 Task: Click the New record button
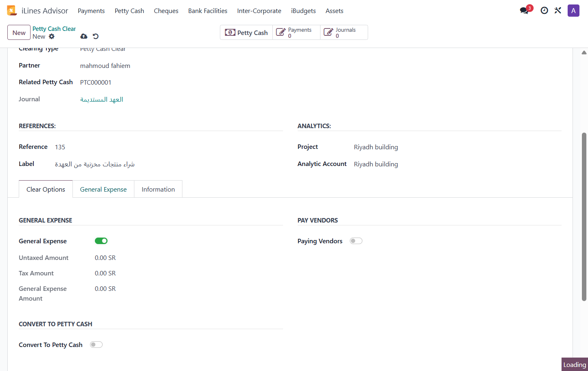coord(19,33)
